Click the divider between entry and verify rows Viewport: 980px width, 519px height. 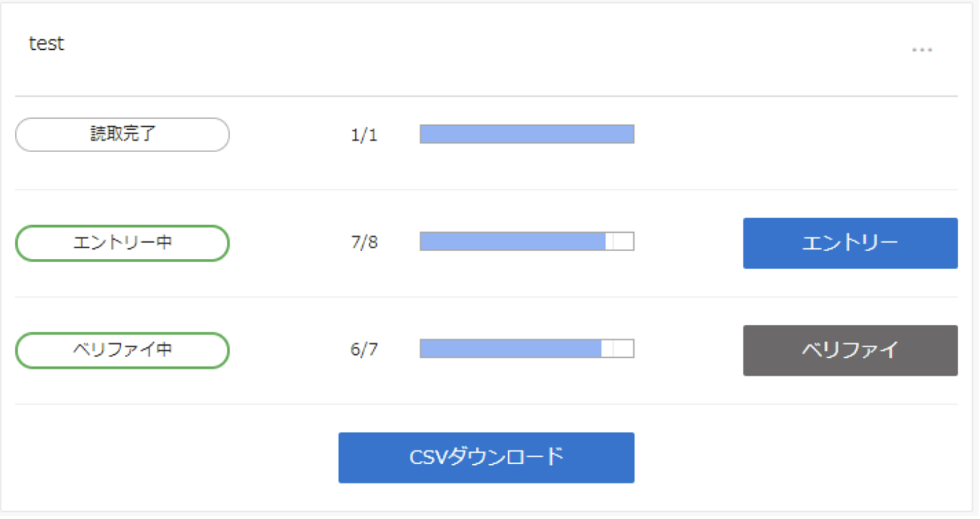click(486, 297)
